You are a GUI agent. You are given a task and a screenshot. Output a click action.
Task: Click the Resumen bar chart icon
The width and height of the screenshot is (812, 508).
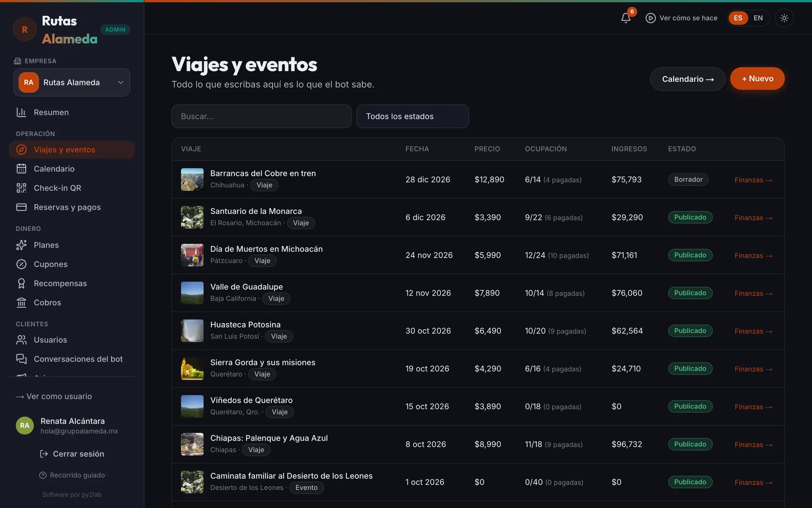pos(21,112)
